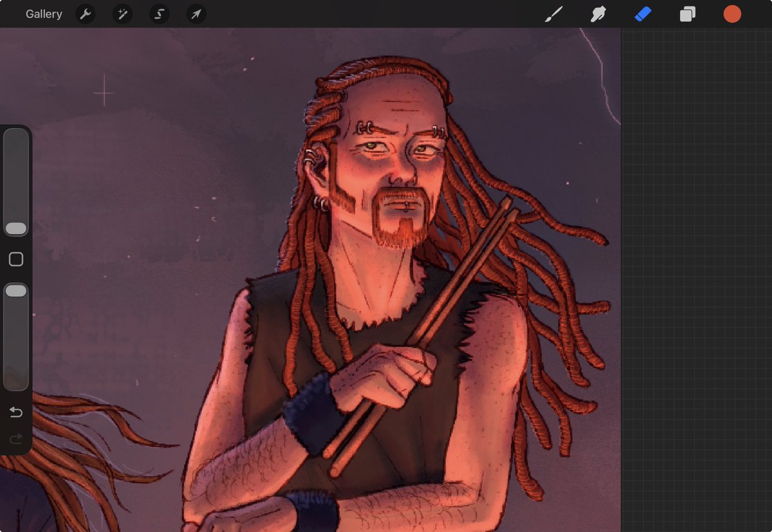Adjust the brush opacity slider

click(16, 336)
